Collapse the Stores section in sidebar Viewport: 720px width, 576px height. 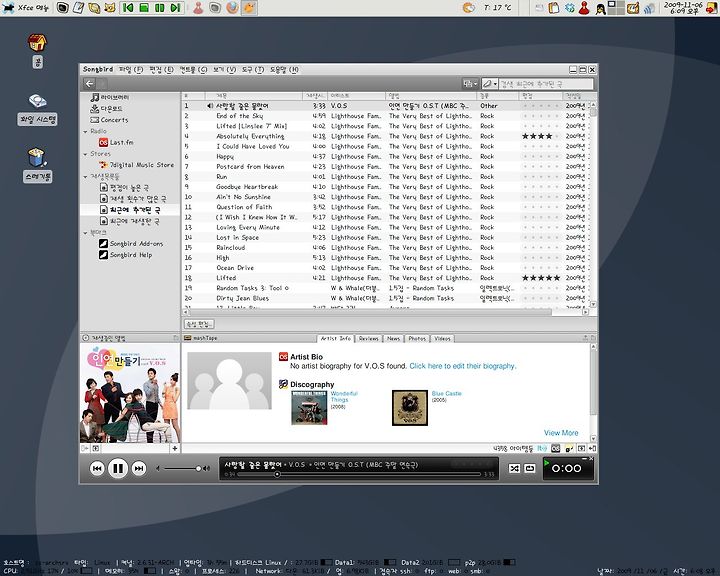point(85,154)
